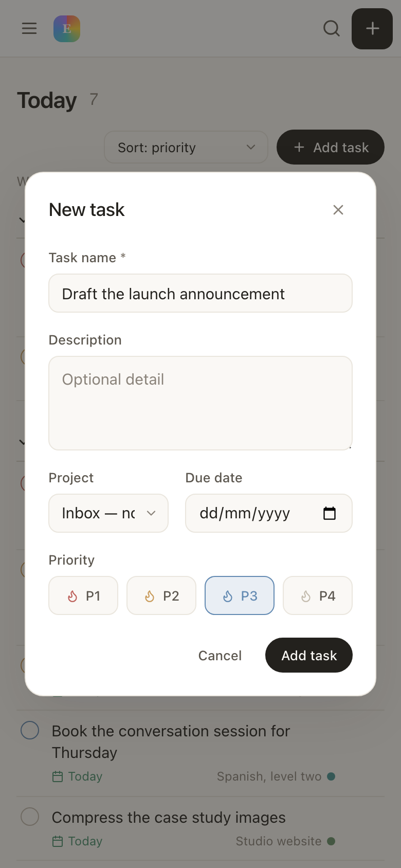401x868 pixels.
Task: Mark 'Book the conversation session' task complete
Action: pos(30,730)
